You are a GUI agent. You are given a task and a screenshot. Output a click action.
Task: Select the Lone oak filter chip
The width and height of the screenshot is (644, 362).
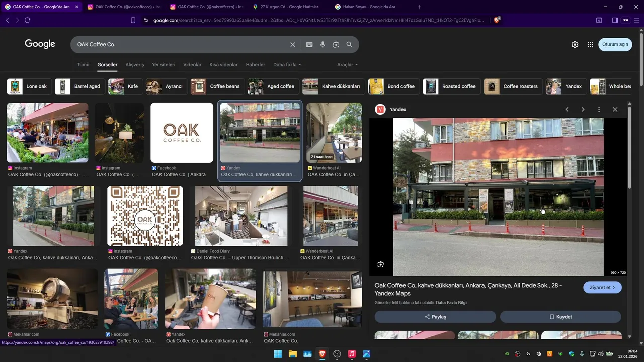pyautogui.click(x=29, y=86)
